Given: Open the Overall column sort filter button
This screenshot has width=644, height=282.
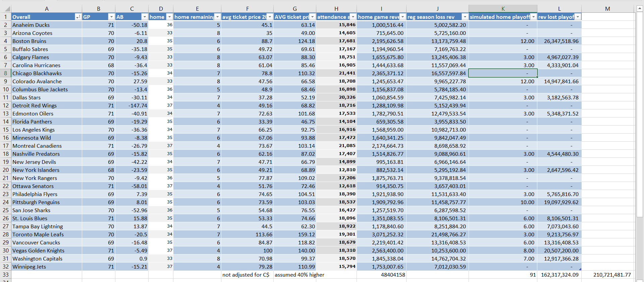Looking at the screenshot, I should (78, 17).
